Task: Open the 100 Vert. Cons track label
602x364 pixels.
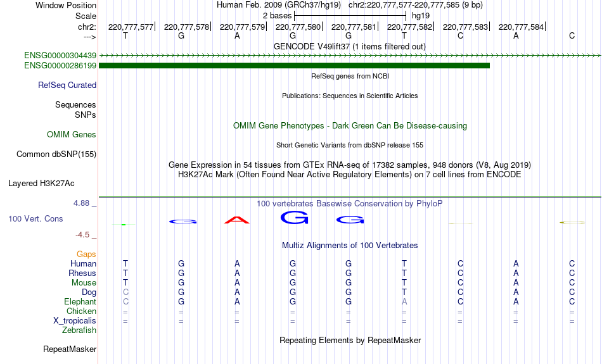Action: point(35,218)
